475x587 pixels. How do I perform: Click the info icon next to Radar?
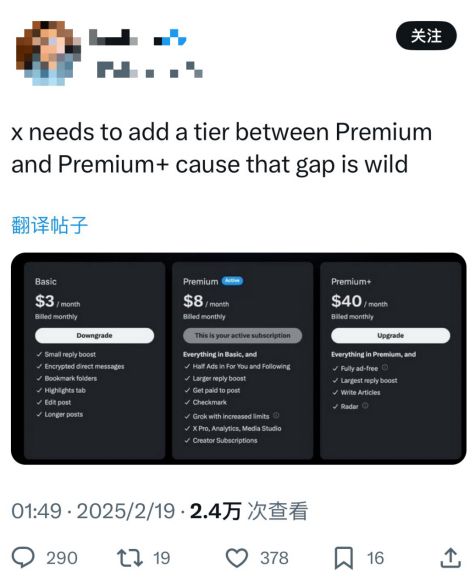[x=365, y=405]
